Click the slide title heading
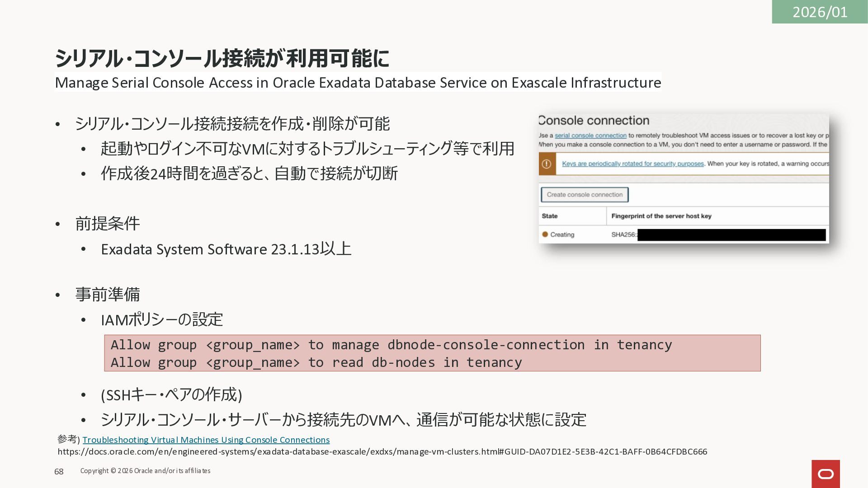This screenshot has width=868, height=488. click(222, 58)
